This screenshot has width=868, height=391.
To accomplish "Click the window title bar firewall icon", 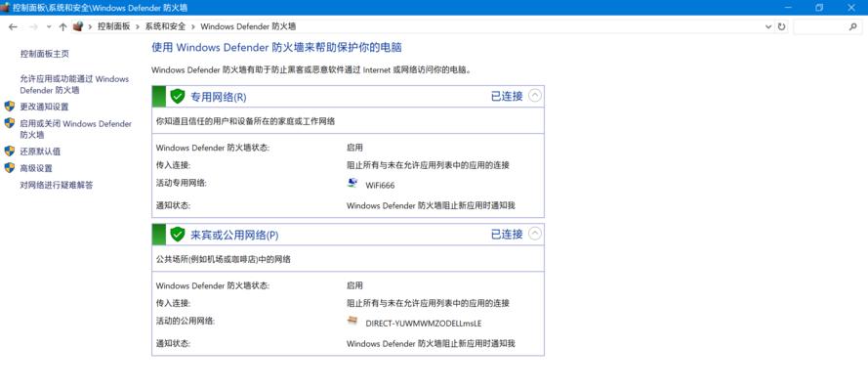I will pyautogui.click(x=5, y=7).
